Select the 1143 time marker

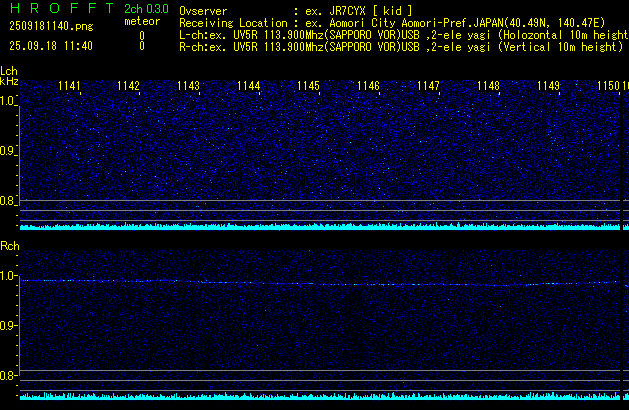pyautogui.click(x=189, y=86)
